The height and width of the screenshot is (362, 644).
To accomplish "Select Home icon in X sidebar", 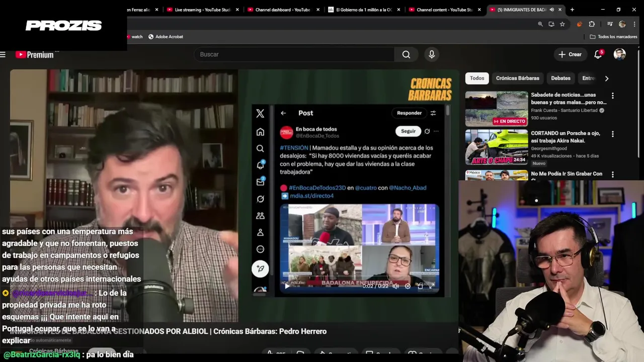I will pyautogui.click(x=260, y=132).
